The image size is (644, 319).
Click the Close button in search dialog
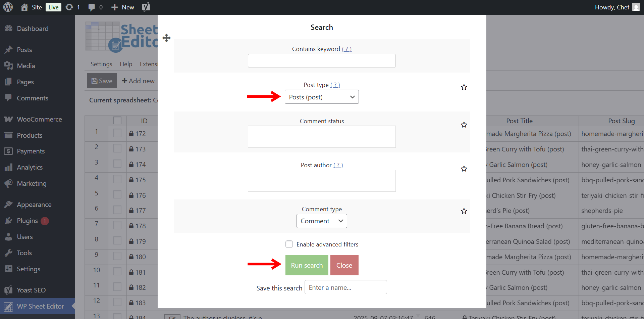pos(344,265)
